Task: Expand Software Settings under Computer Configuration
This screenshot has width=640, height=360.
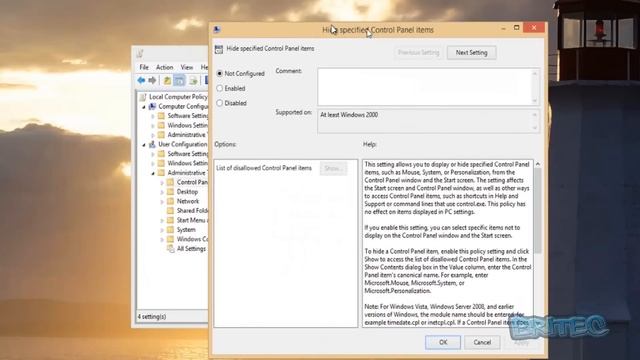Action: tap(153, 116)
